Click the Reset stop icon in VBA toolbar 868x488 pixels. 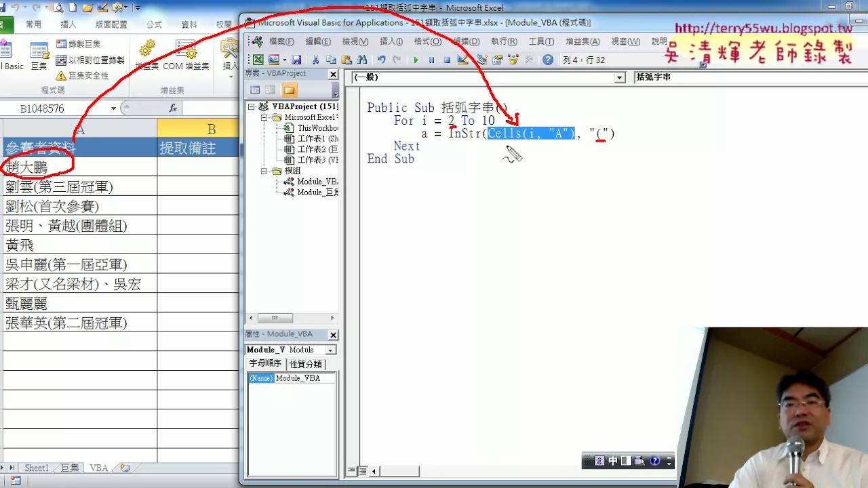click(447, 60)
